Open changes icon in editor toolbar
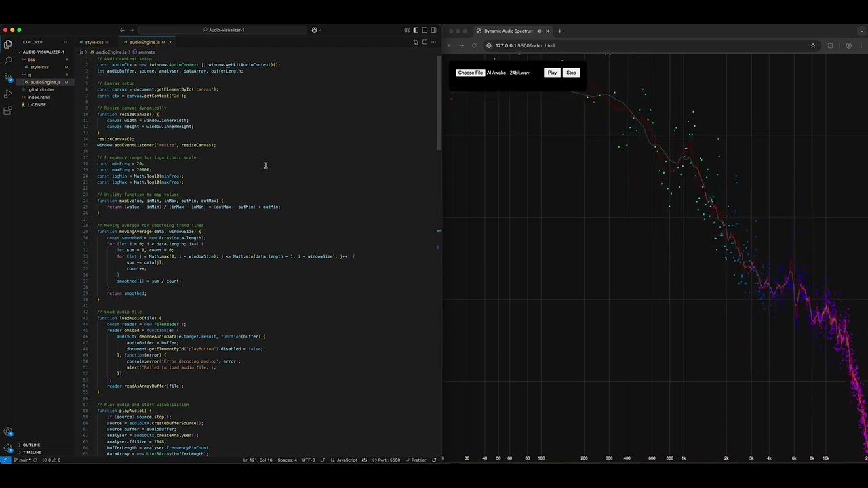 [x=416, y=42]
